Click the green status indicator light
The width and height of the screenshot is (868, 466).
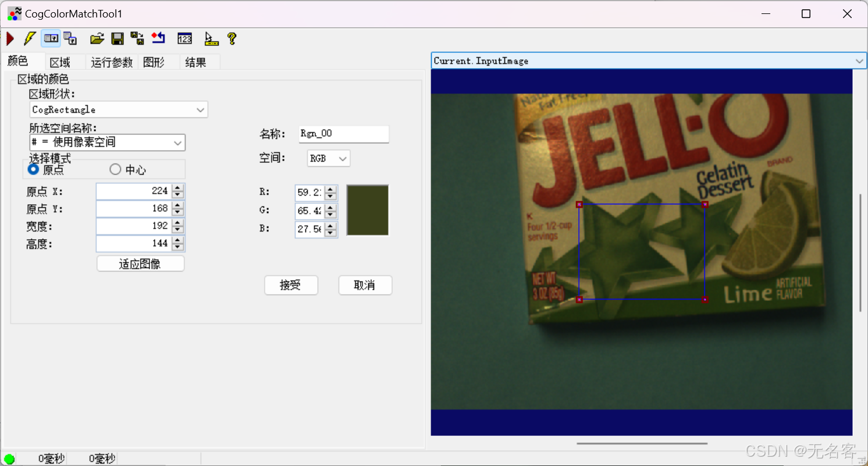point(9,459)
